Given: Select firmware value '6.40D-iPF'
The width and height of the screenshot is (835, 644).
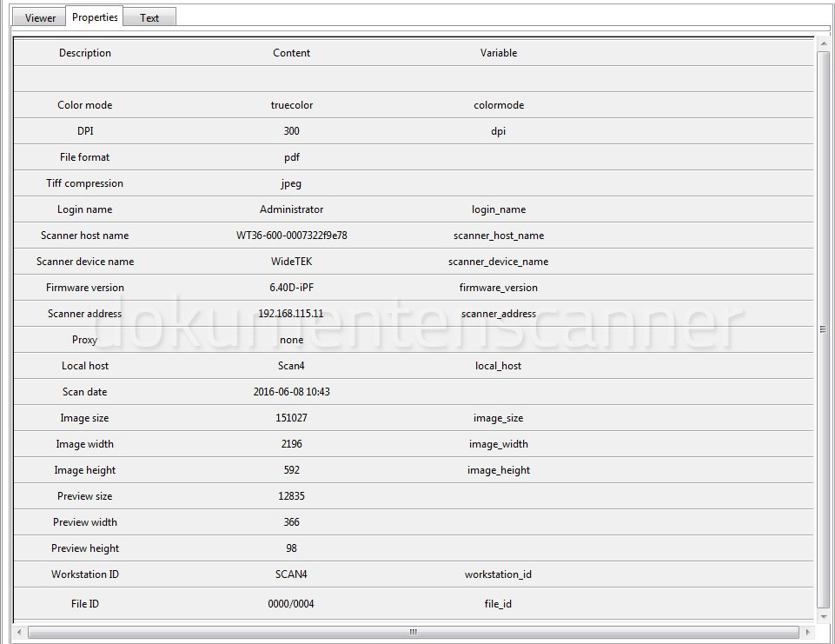Looking at the screenshot, I should [x=291, y=288].
